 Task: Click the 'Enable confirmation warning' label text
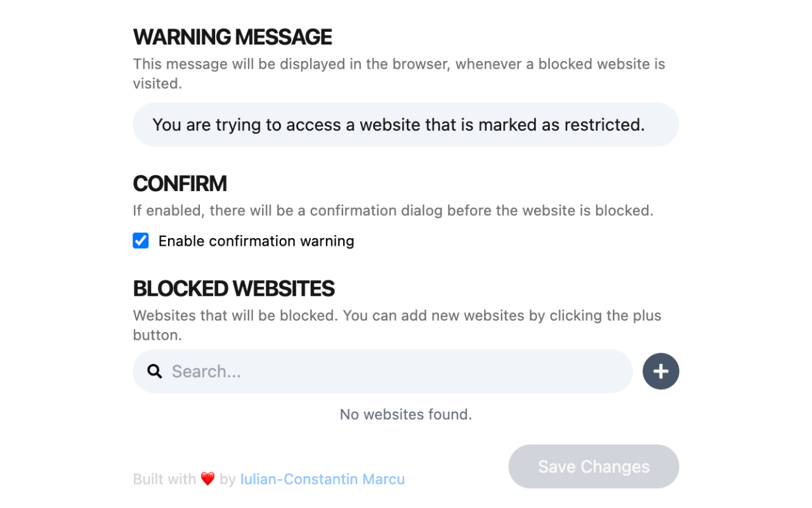point(256,241)
